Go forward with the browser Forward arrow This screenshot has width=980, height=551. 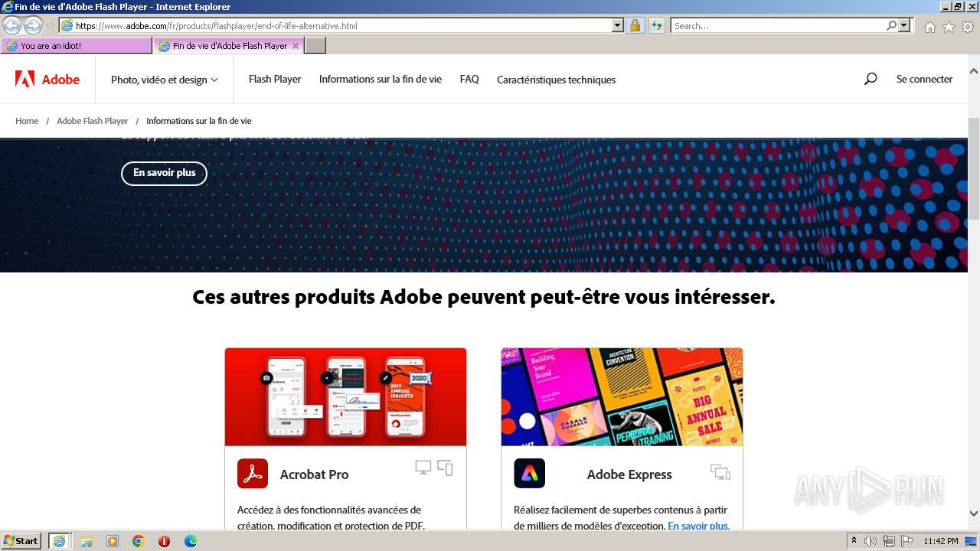[33, 25]
